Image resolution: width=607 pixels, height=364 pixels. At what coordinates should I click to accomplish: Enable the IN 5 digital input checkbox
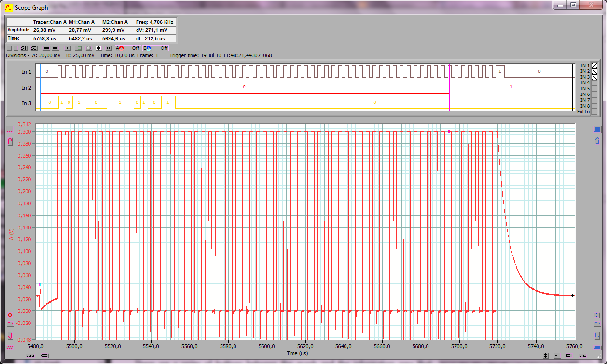coord(594,88)
